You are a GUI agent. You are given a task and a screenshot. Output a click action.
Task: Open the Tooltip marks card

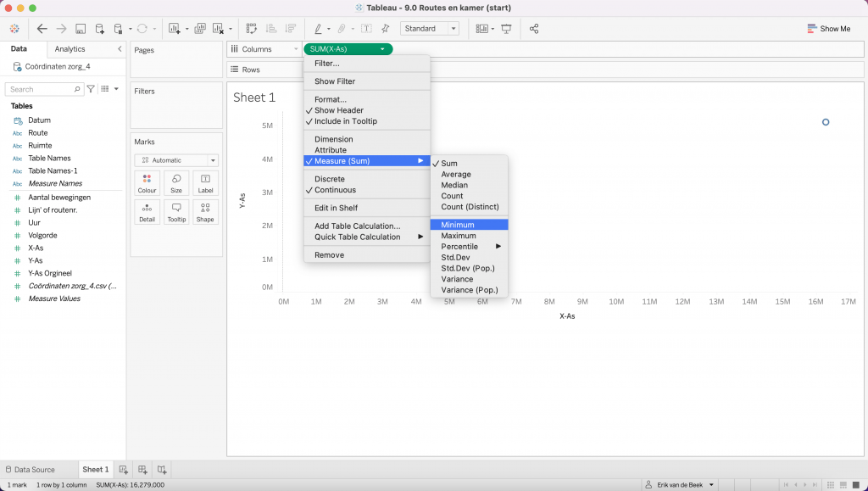tap(176, 212)
